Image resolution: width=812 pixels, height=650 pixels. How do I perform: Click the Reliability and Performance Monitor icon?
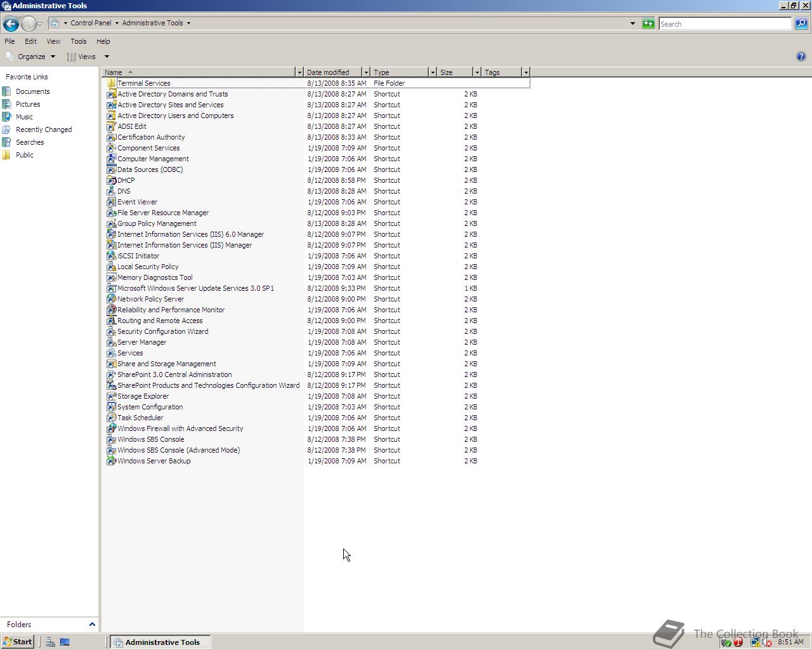pyautogui.click(x=111, y=310)
